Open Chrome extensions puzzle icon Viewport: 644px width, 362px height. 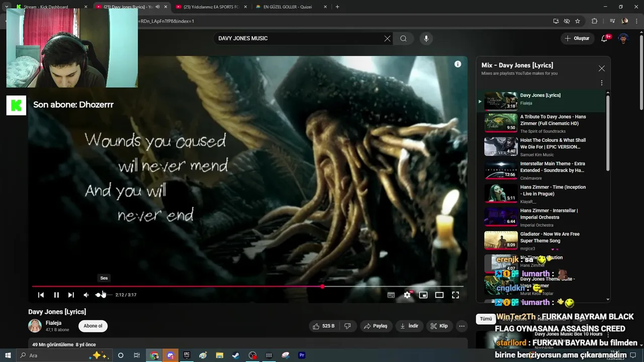[x=594, y=21]
